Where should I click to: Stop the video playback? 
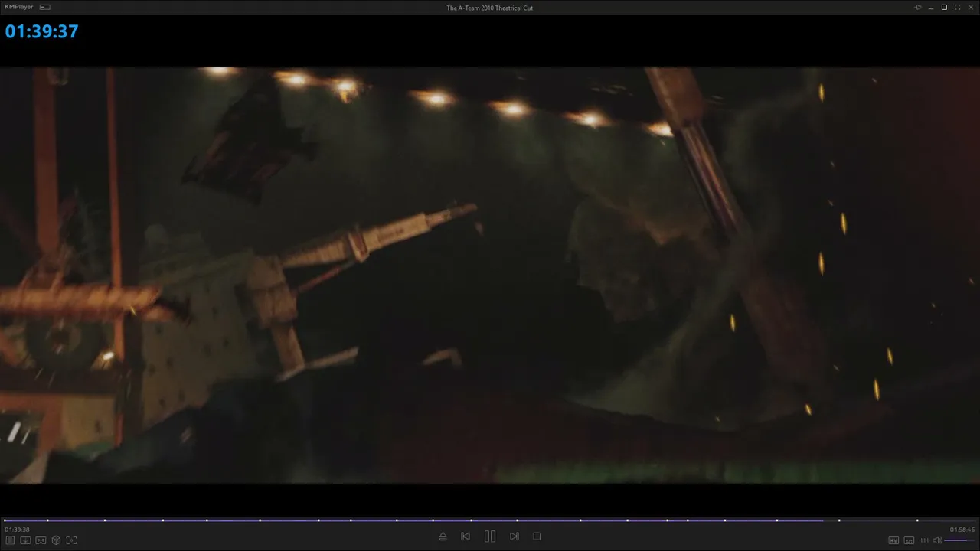537,536
